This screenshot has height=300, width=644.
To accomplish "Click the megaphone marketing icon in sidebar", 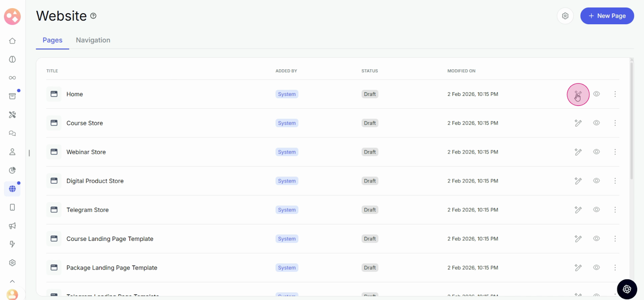I will click(12, 226).
